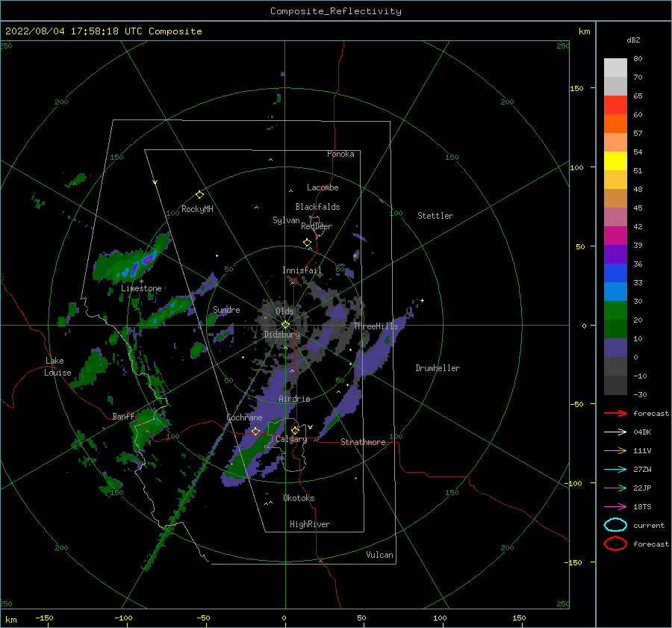Click the 18TS legend label

[x=642, y=506]
